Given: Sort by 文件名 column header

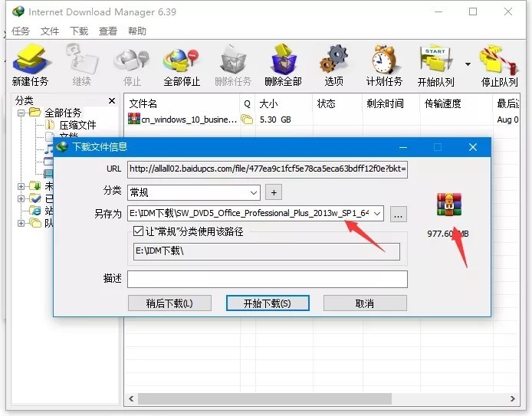Looking at the screenshot, I should coord(182,103).
